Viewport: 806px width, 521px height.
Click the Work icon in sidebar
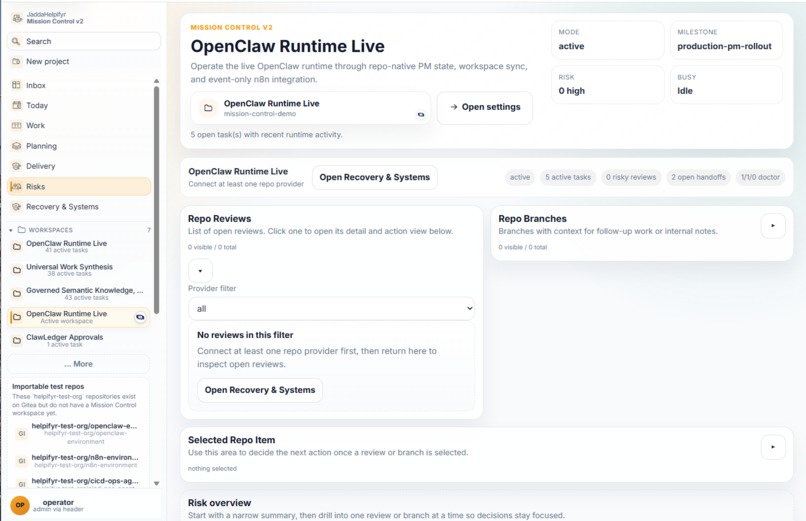point(16,125)
